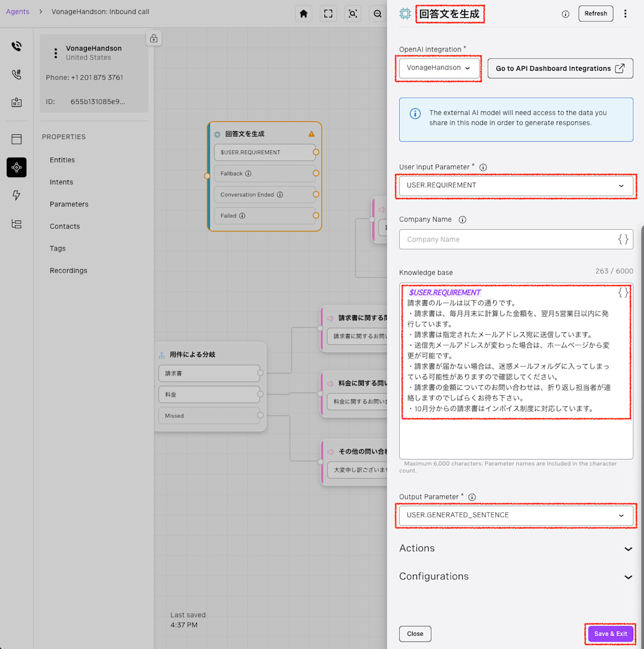Click the info icon beside Refresh
Screen dimensions: 644x649
pyautogui.click(x=566, y=14)
